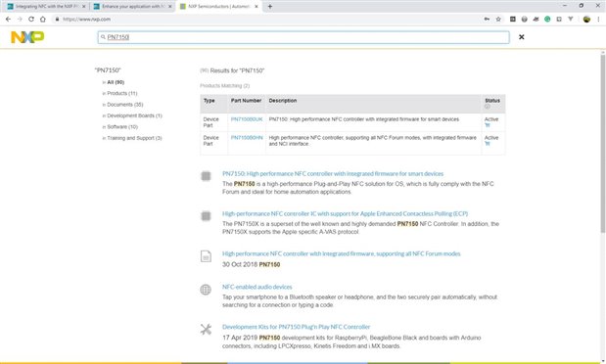Viewport: 606px width, 364px height.
Task: Open the browser home page icon
Action: click(43, 19)
